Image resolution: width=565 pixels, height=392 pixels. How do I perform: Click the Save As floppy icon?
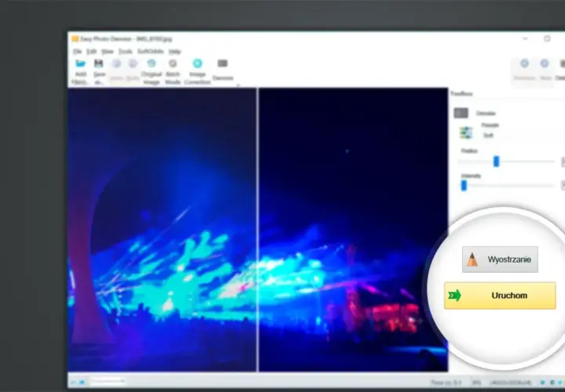[x=98, y=64]
